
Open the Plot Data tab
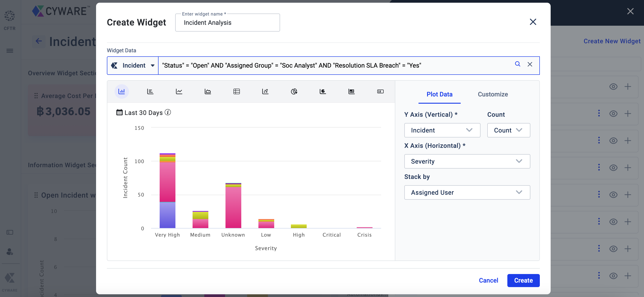[439, 94]
